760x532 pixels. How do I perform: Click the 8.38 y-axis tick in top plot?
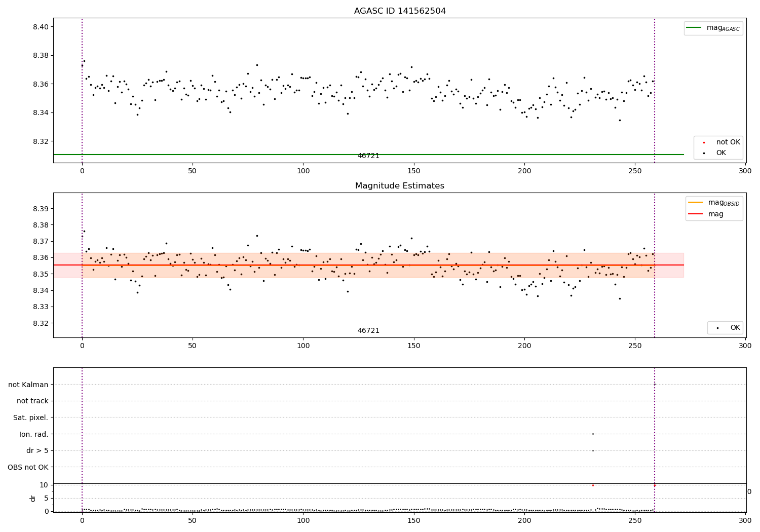[41, 55]
